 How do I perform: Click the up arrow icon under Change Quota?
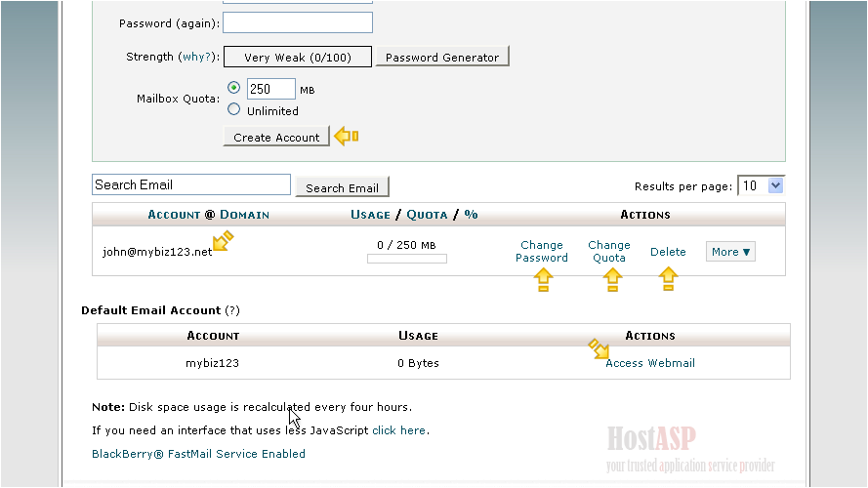612,280
